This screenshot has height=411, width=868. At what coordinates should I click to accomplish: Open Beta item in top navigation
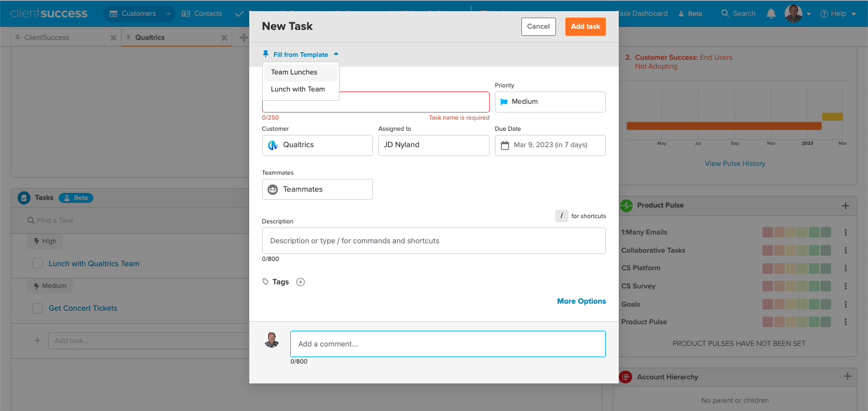[690, 13]
